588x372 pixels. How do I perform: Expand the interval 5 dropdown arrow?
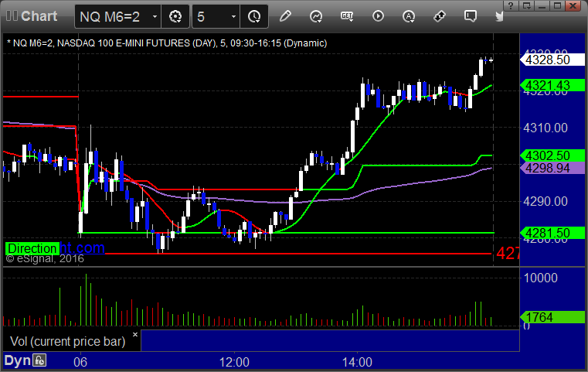233,16
